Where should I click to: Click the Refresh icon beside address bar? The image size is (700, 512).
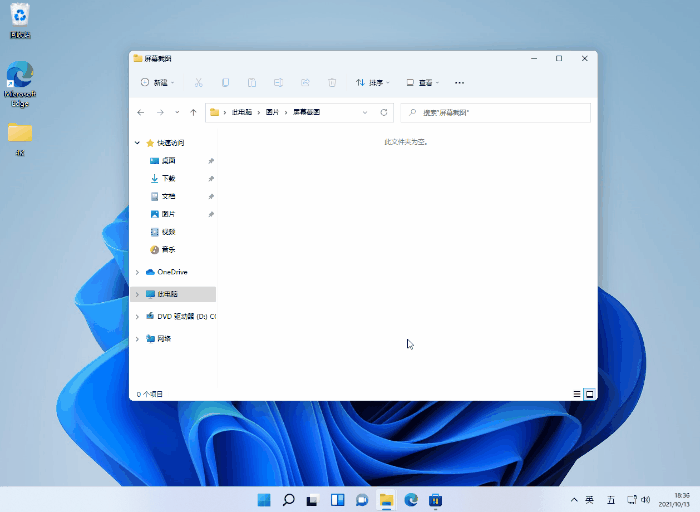point(384,113)
